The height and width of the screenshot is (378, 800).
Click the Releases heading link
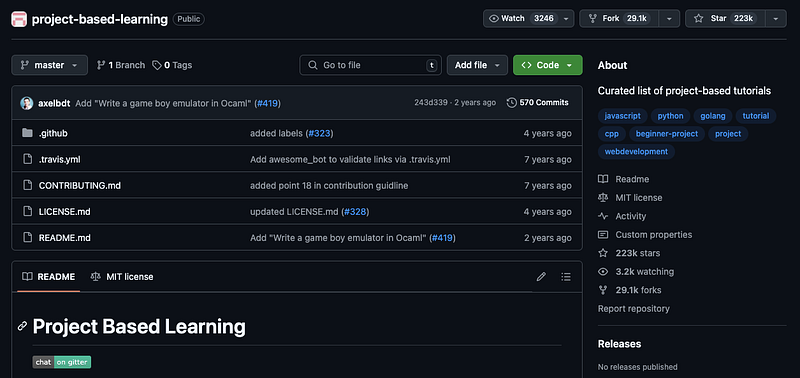[619, 344]
